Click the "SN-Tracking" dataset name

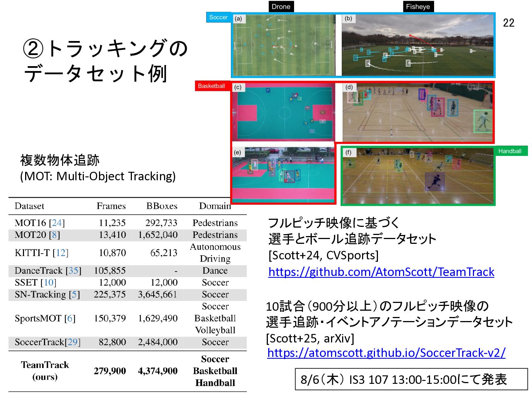(x=40, y=294)
